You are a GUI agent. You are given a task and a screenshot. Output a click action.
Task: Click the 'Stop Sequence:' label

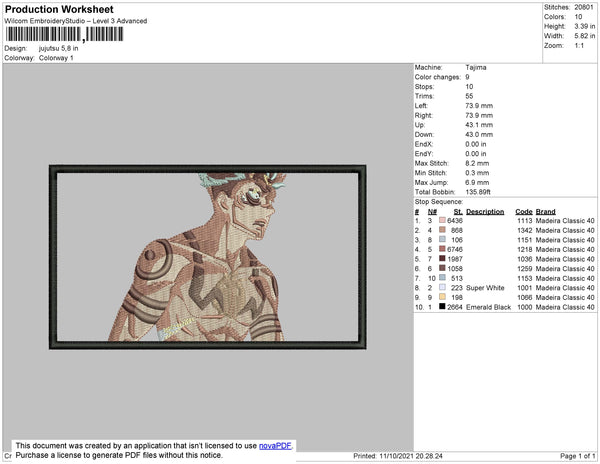(439, 202)
